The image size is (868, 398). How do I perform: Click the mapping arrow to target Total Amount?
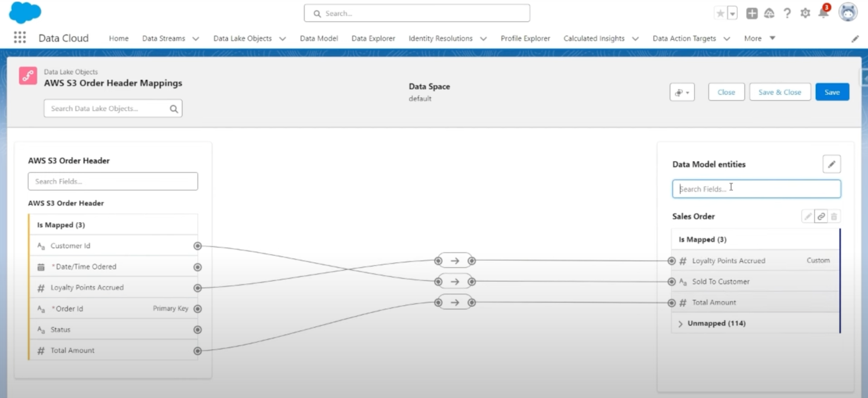tap(455, 302)
